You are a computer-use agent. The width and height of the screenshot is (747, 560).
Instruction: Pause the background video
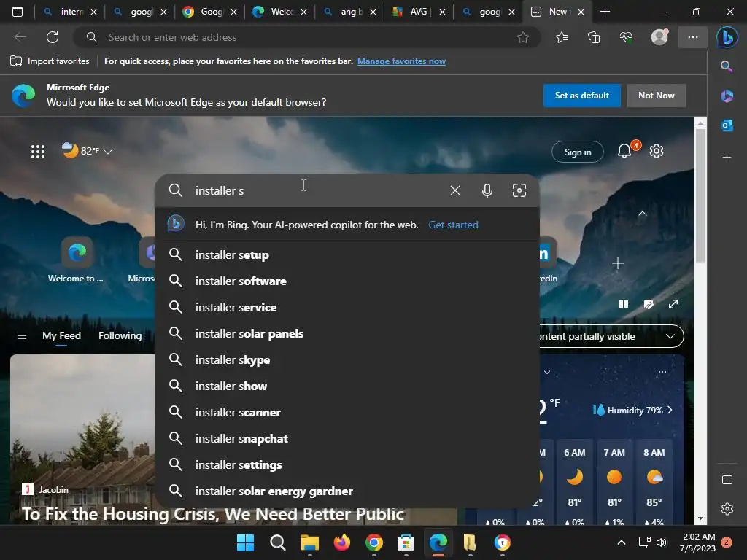624,304
